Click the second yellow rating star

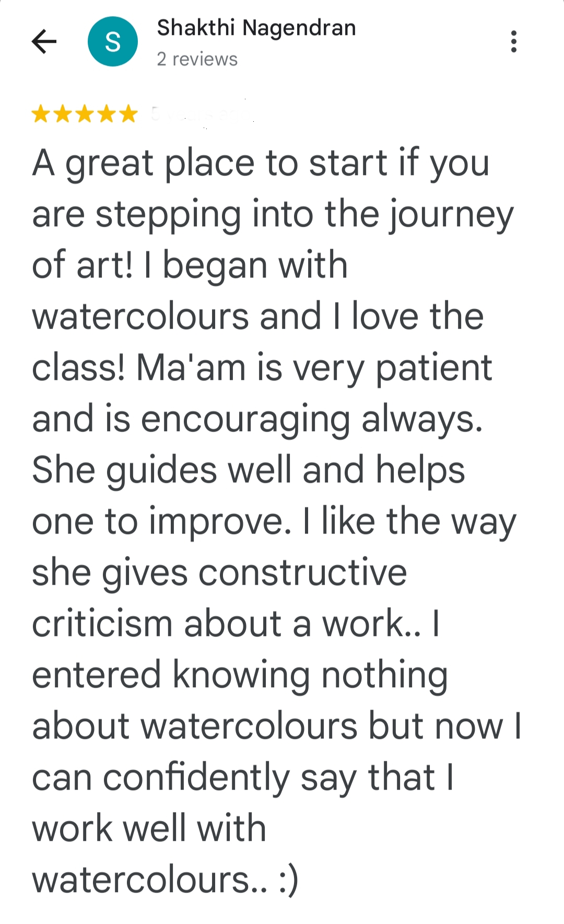tap(63, 113)
